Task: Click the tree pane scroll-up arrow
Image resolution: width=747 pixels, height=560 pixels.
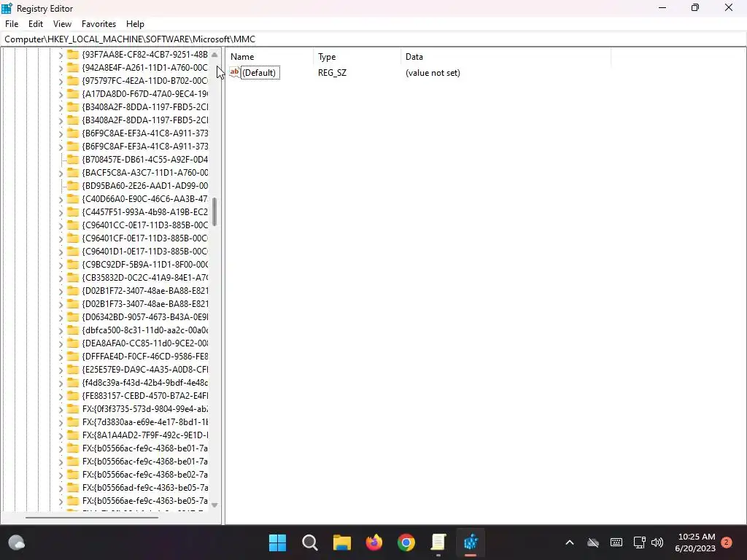Action: [x=214, y=55]
